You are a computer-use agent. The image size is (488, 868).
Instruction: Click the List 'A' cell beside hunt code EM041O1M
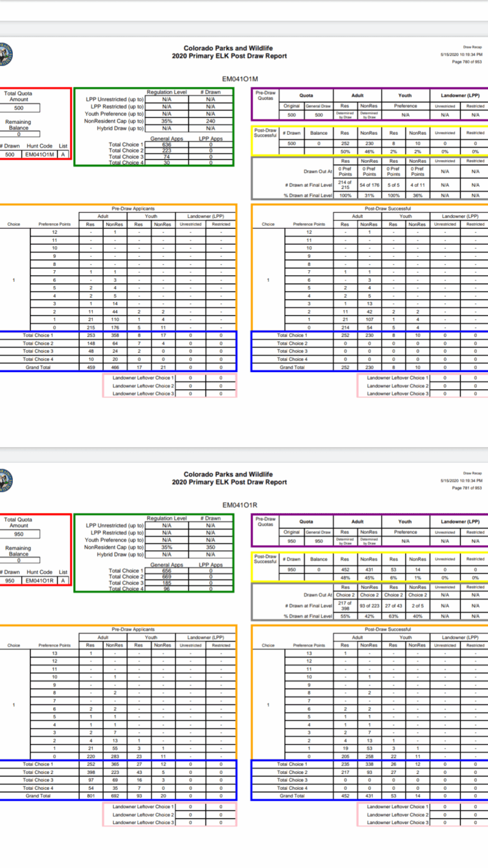(62, 154)
